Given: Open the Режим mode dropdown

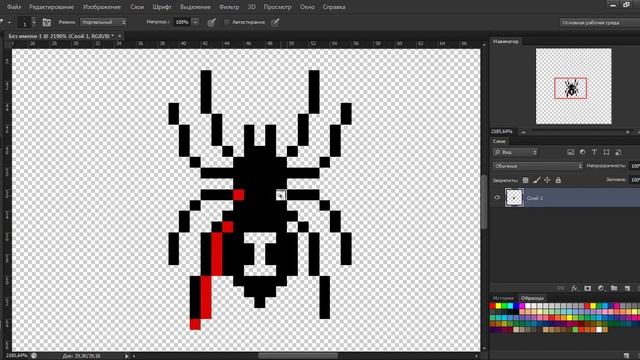Looking at the screenshot, I should click(x=103, y=22).
